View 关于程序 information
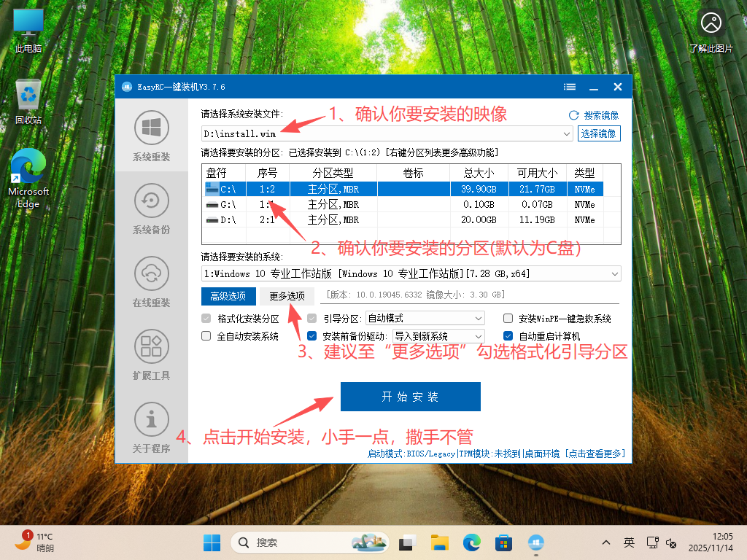The height and width of the screenshot is (560, 747). click(x=151, y=427)
